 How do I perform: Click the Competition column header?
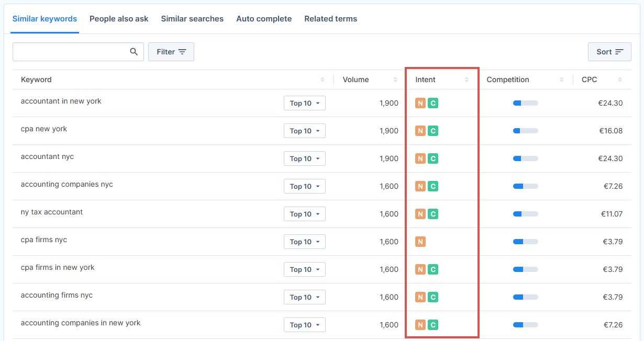tap(508, 79)
